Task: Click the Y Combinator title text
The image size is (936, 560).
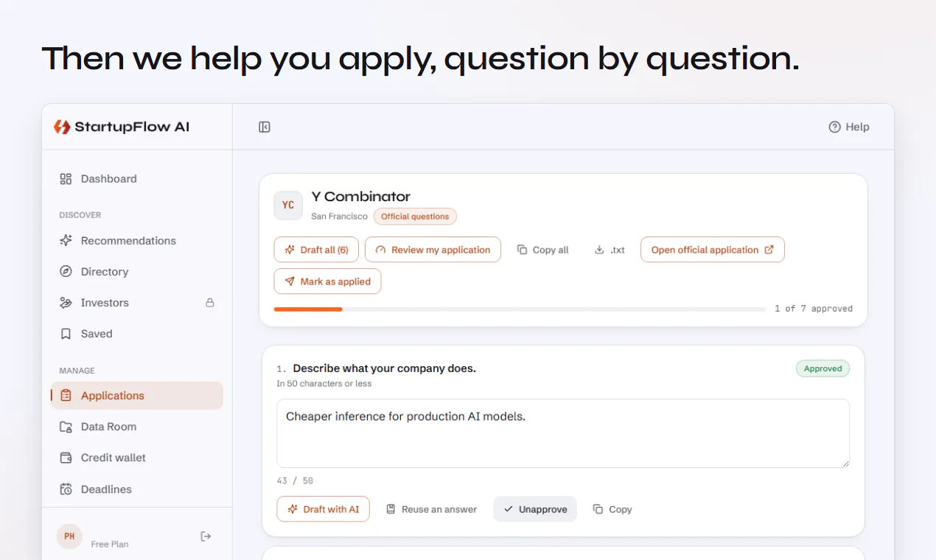Action: pos(360,197)
